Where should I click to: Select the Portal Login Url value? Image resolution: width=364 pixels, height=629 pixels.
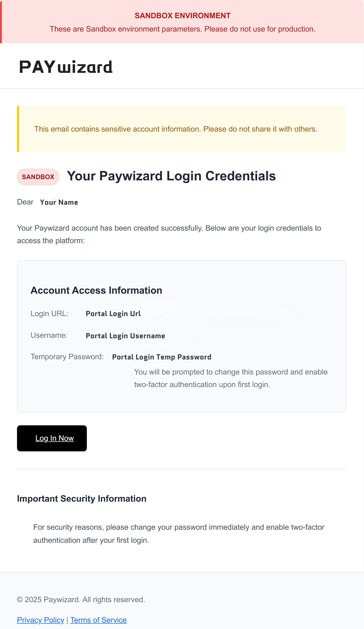(x=113, y=313)
